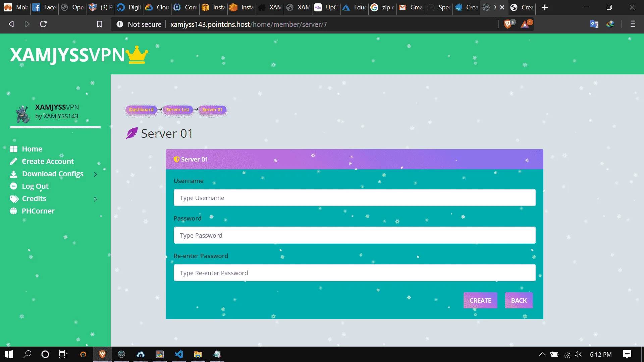644x362 pixels.
Task: Click the Log Out minus-circle icon
Action: click(x=13, y=186)
